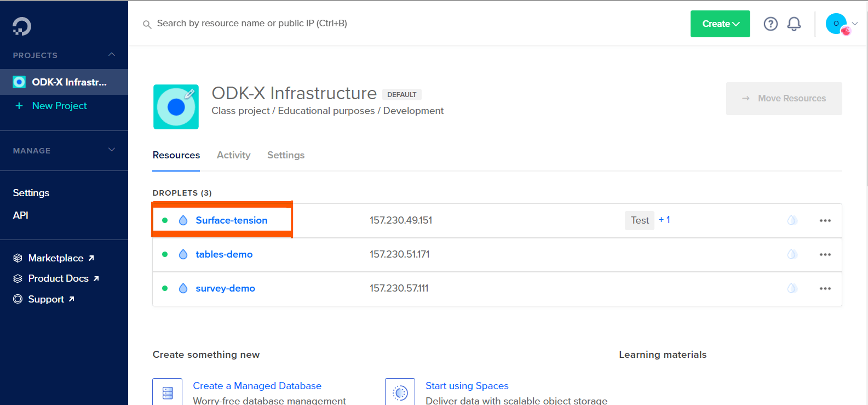Click the Spaces icon tile
Viewport: 868px width, 405px height.
coord(400,392)
